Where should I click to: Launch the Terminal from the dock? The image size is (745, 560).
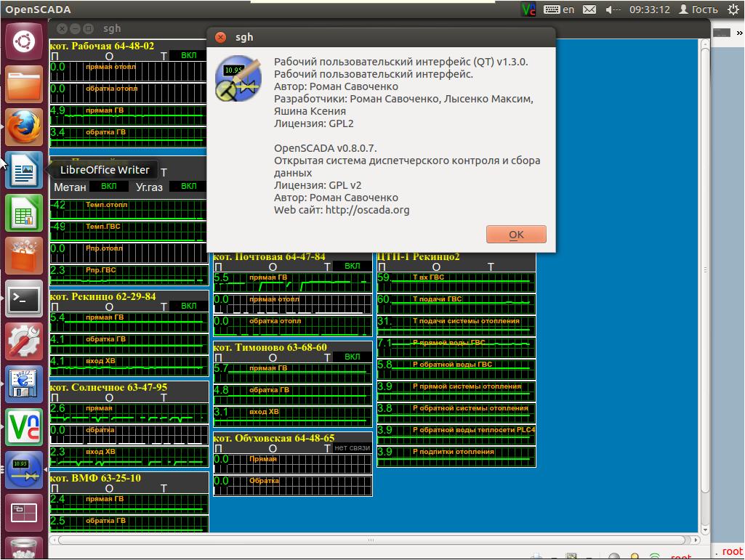[24, 298]
